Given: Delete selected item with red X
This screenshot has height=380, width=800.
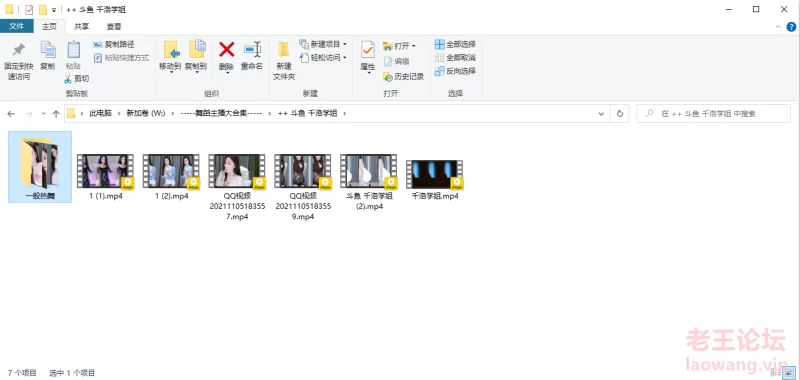Looking at the screenshot, I should point(226,56).
